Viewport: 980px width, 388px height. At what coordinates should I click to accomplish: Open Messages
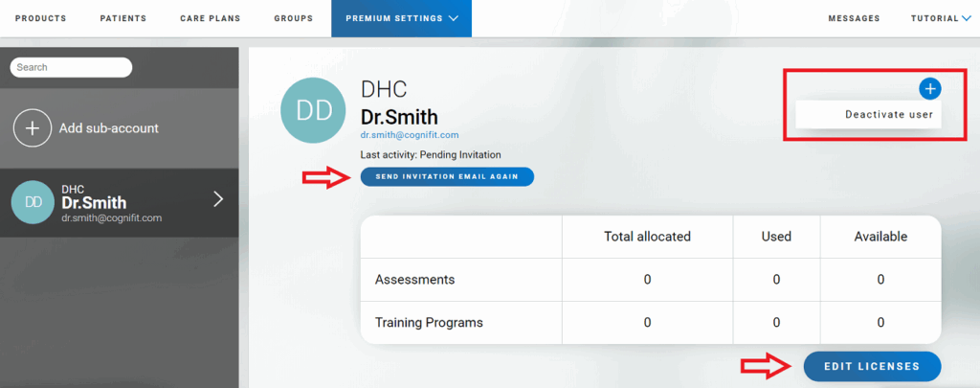tap(854, 18)
